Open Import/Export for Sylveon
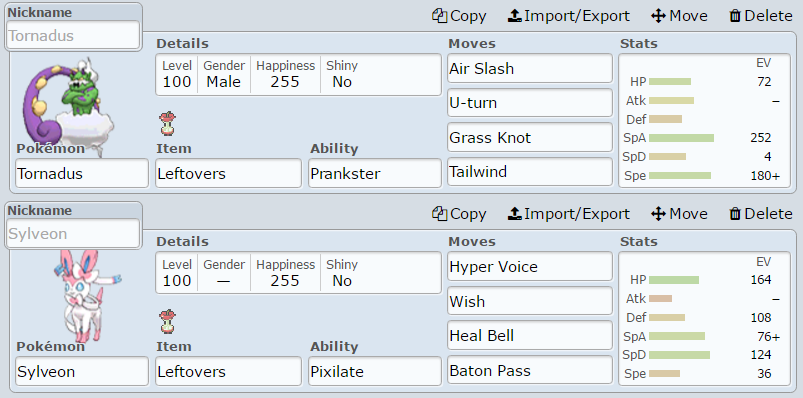The width and height of the screenshot is (803, 398). tap(568, 214)
